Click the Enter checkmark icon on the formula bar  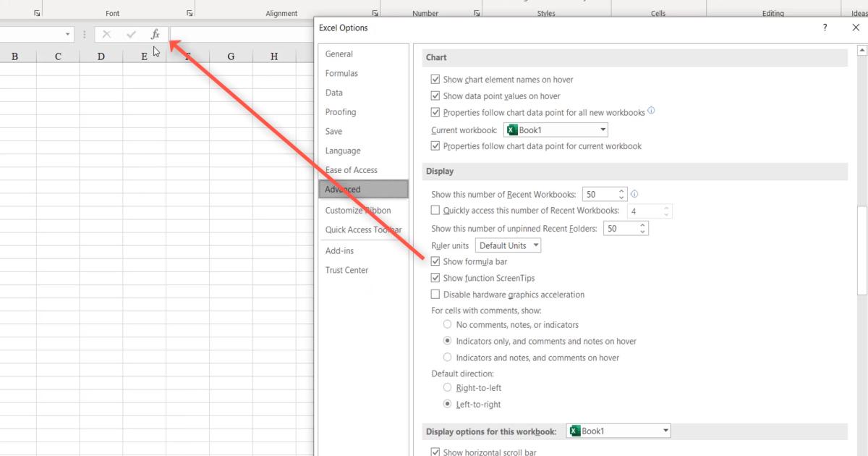131,33
